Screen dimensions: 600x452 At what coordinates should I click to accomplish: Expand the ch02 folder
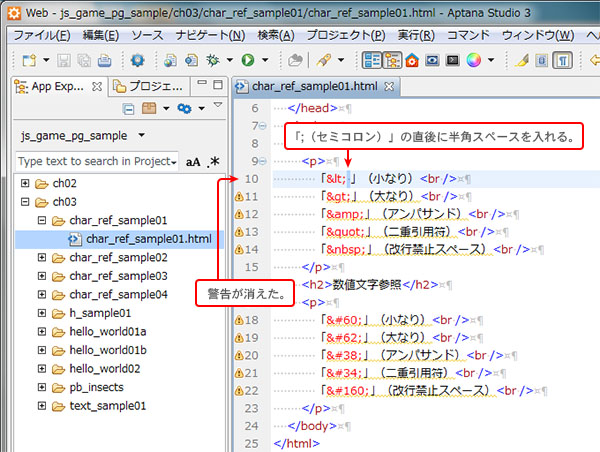click(25, 183)
